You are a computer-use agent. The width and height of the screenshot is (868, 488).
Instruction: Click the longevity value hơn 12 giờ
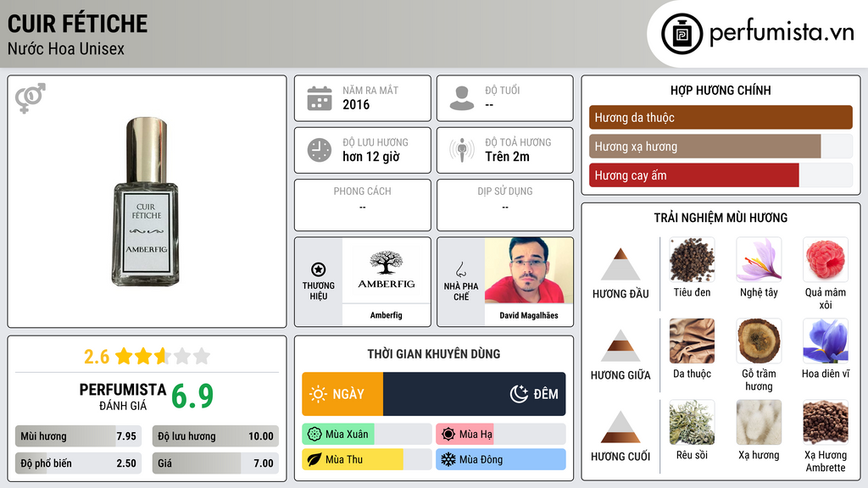point(371,157)
